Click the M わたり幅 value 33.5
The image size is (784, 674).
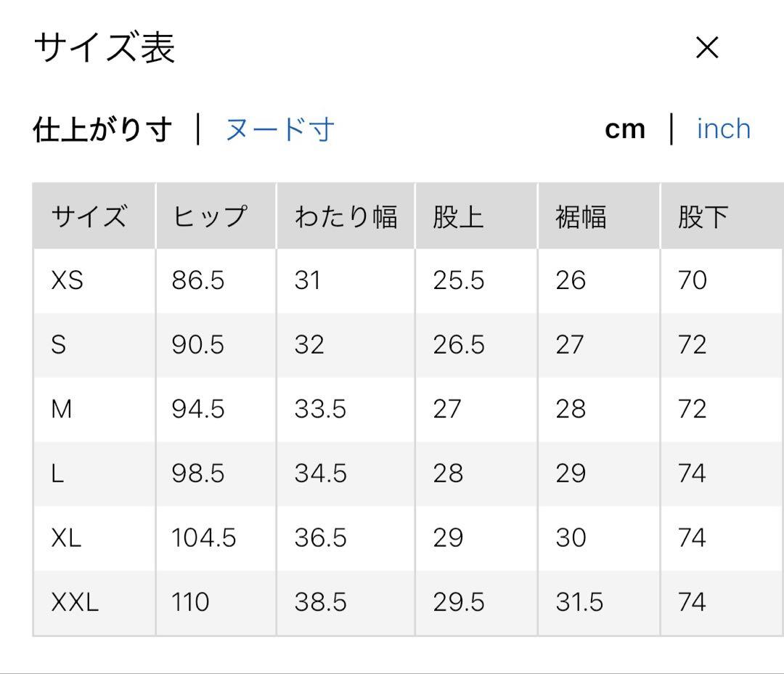[x=320, y=409]
